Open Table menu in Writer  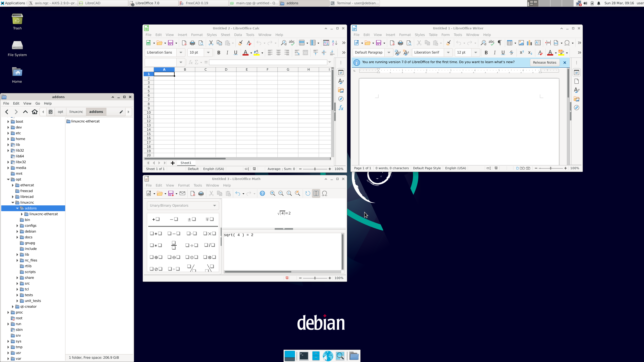[x=433, y=35]
